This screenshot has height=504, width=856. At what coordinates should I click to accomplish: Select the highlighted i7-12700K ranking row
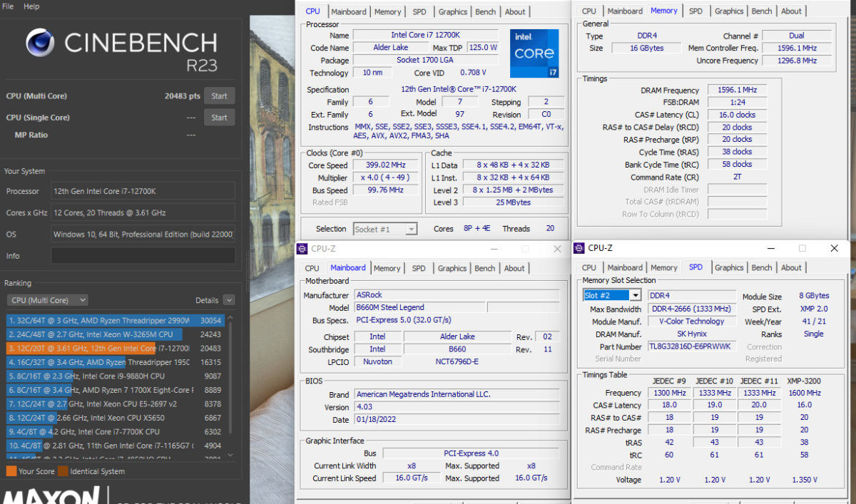click(116, 348)
